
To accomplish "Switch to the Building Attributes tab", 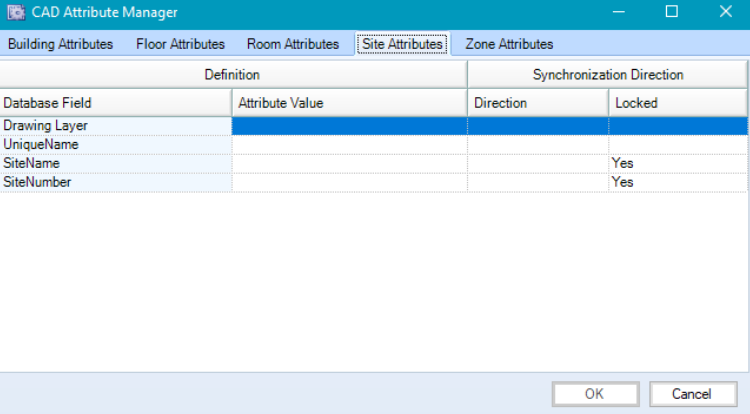I will (60, 44).
